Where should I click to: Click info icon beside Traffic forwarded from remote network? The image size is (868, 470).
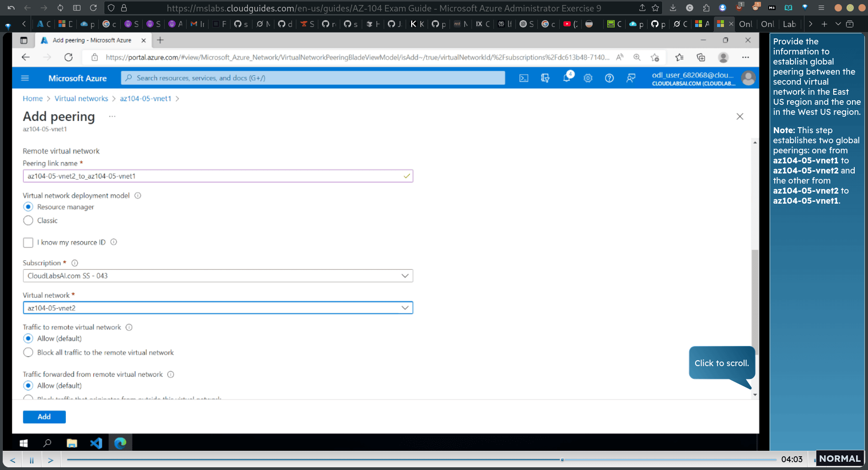171,374
